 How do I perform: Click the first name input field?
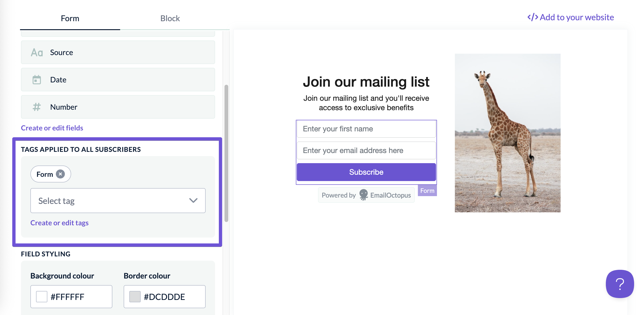(x=366, y=129)
